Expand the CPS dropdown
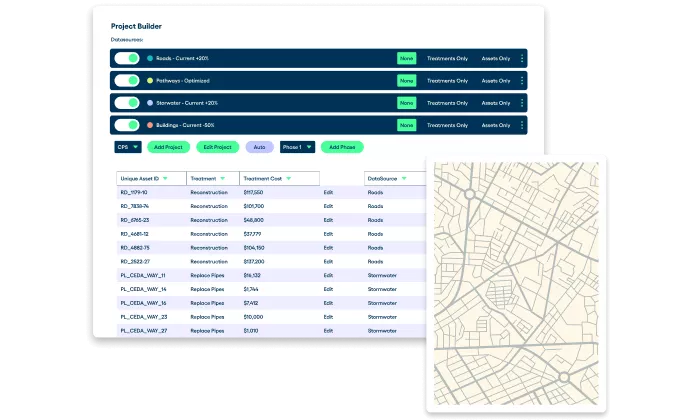 128,147
